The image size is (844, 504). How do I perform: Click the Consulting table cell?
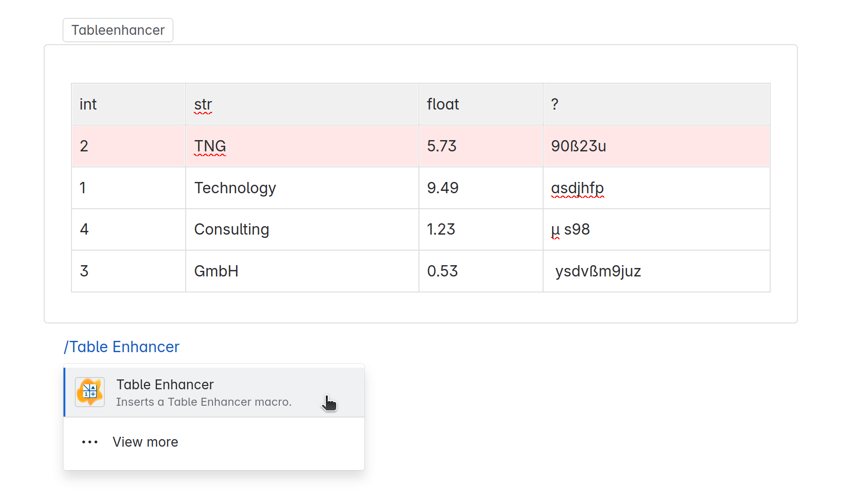231,229
